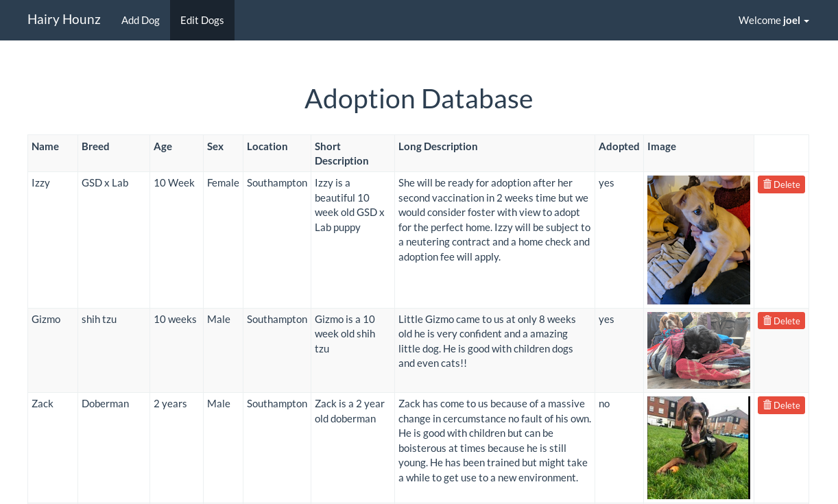Screen dimensions: 838x504
Task: Open Gizmo's dog photo thumbnail
Action: point(699,350)
